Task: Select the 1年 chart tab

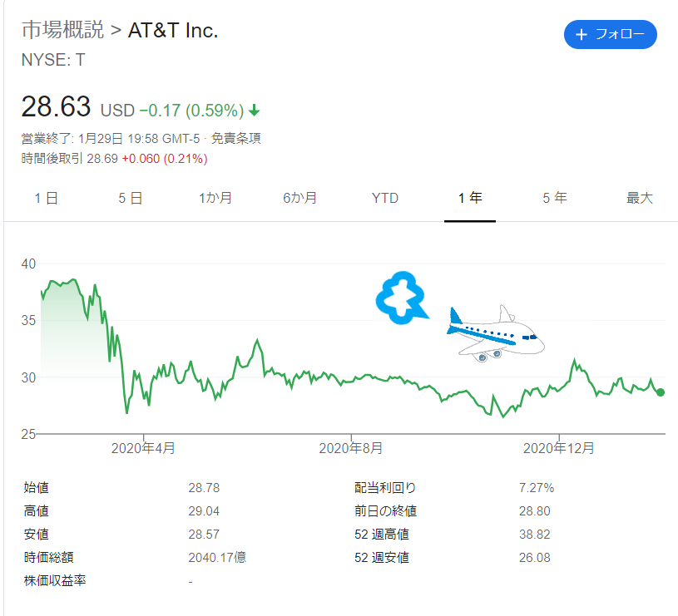Action: click(x=470, y=199)
